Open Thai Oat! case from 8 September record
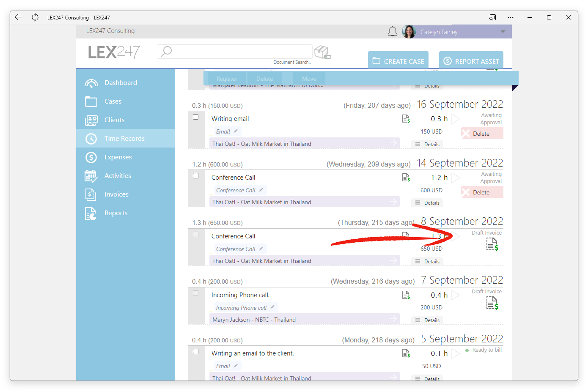 (305, 261)
